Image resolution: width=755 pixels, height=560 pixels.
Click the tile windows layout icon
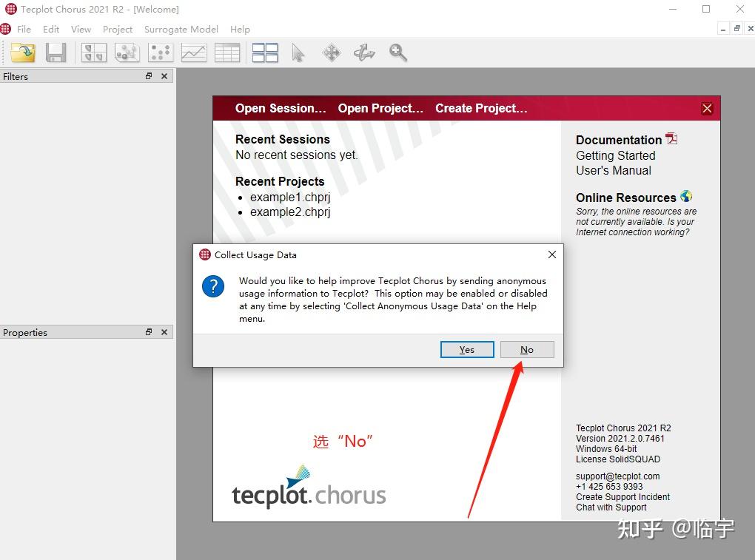[265, 53]
